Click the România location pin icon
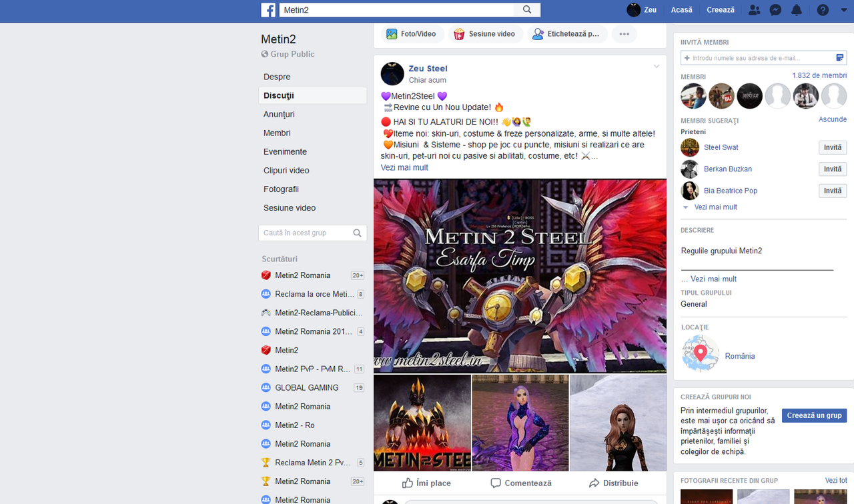This screenshot has width=854, height=504. point(701,351)
